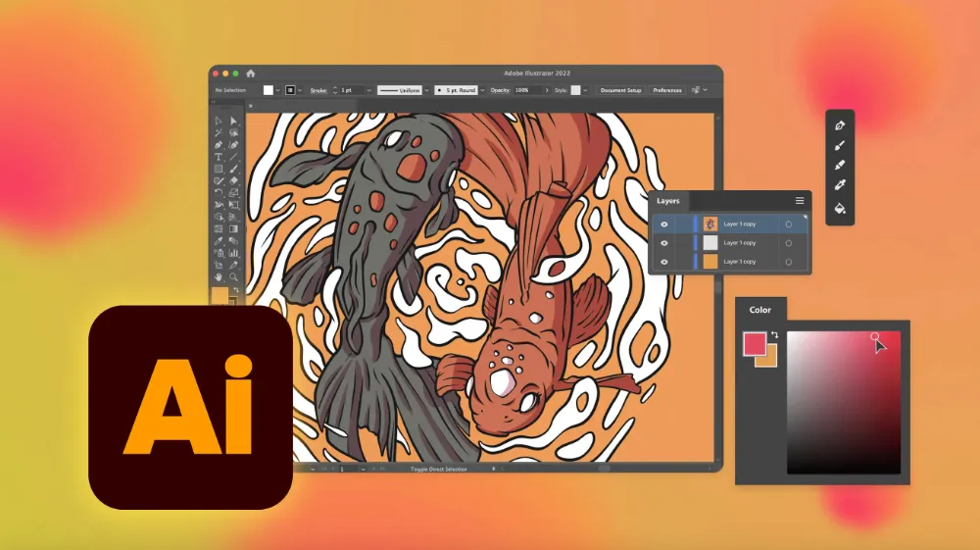The height and width of the screenshot is (550, 980).
Task: Click the eyedropper icon in floating toolbar
Action: point(840,185)
